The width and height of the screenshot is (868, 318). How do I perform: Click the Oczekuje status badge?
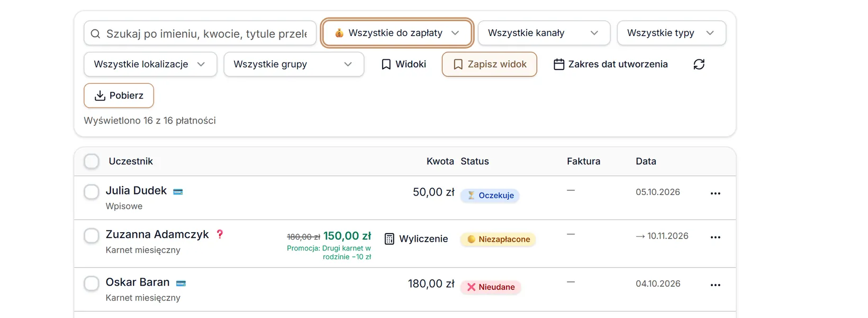490,196
